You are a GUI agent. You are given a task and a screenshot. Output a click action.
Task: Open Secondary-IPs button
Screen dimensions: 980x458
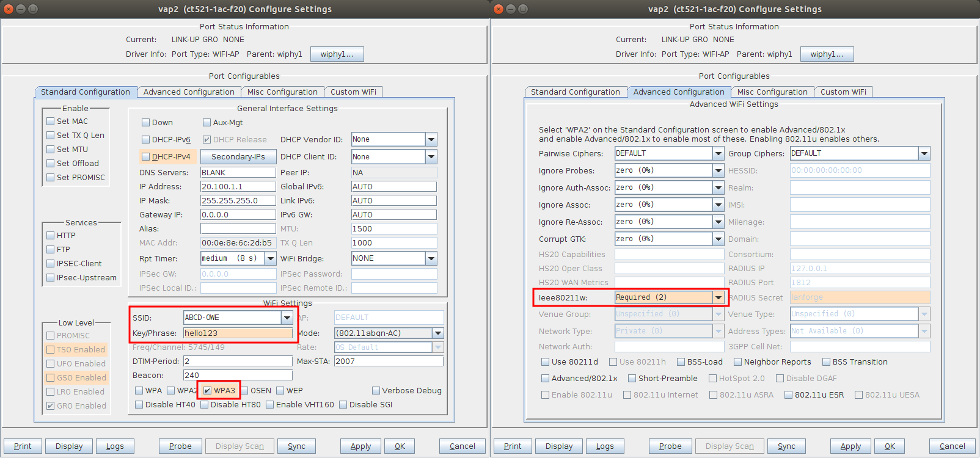coord(238,157)
